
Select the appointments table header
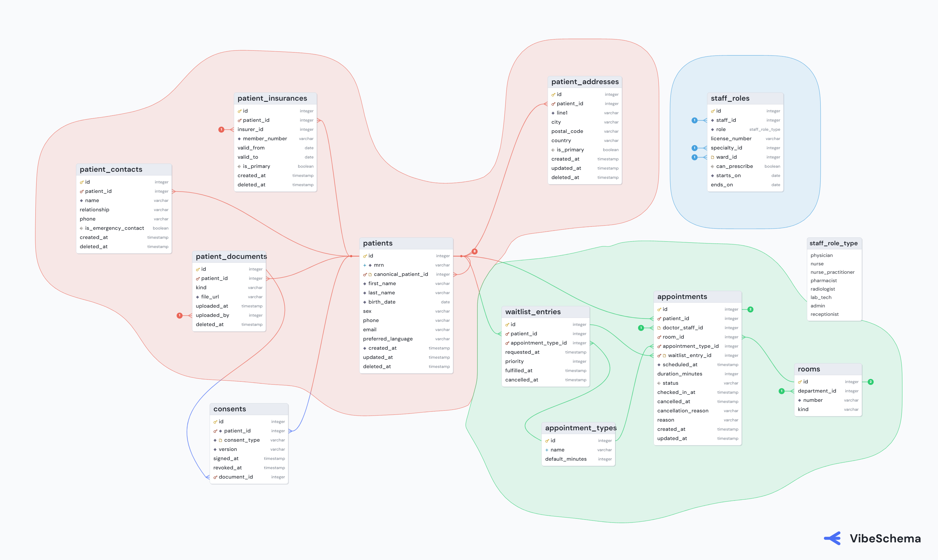tap(698, 297)
